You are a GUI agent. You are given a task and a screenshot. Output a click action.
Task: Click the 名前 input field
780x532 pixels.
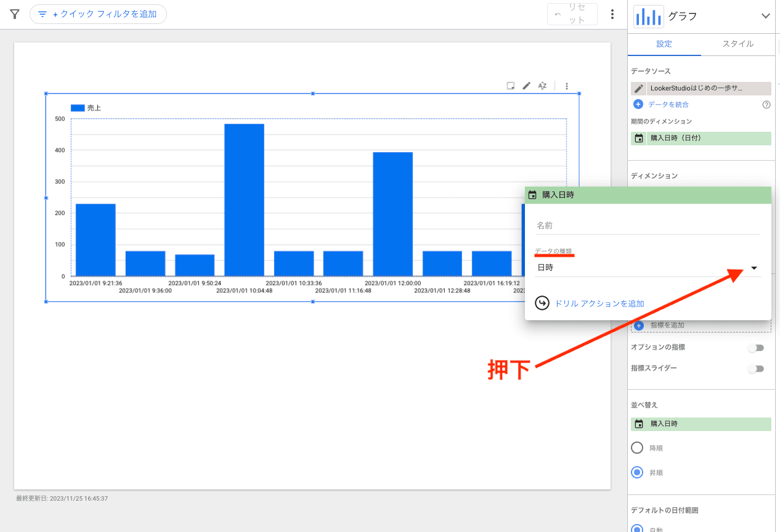coord(648,226)
